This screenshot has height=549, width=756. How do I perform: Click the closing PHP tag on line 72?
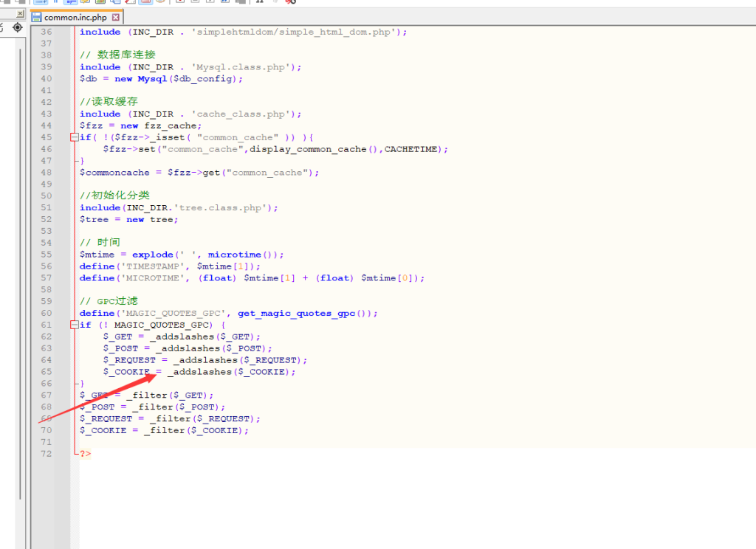(x=86, y=454)
